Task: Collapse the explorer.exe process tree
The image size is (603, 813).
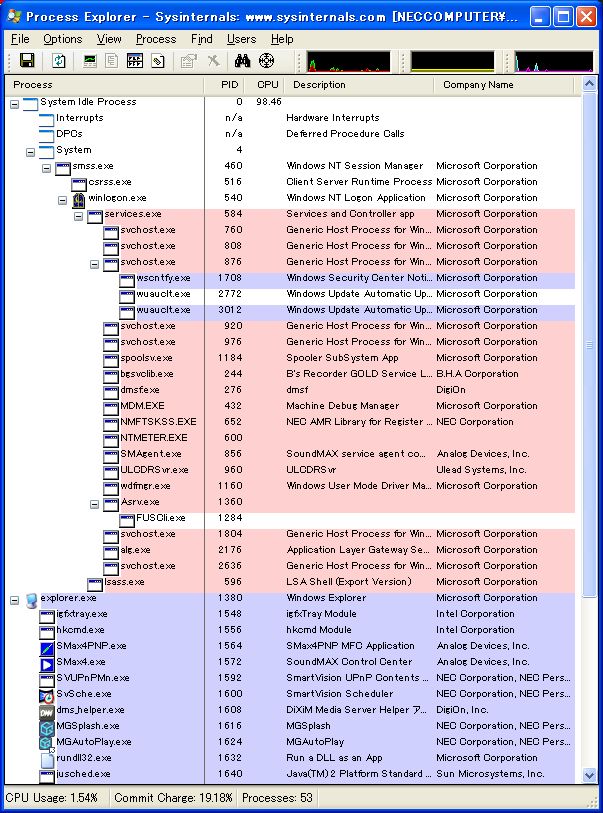Action: point(15,599)
